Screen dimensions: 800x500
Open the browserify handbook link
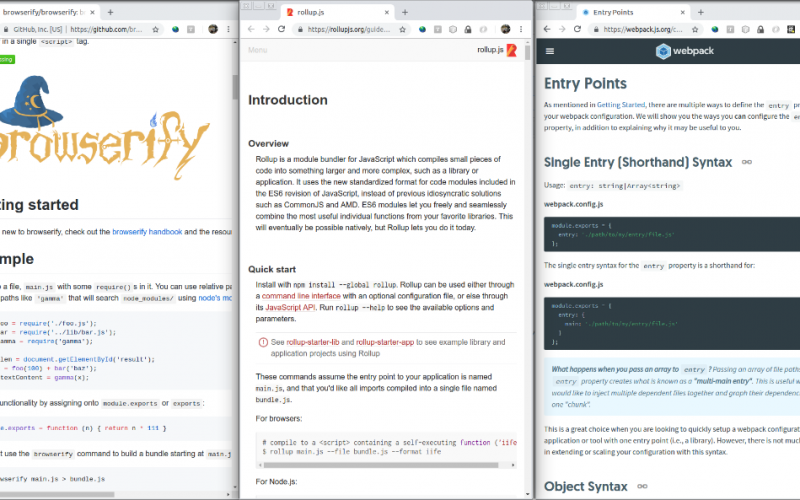147,232
